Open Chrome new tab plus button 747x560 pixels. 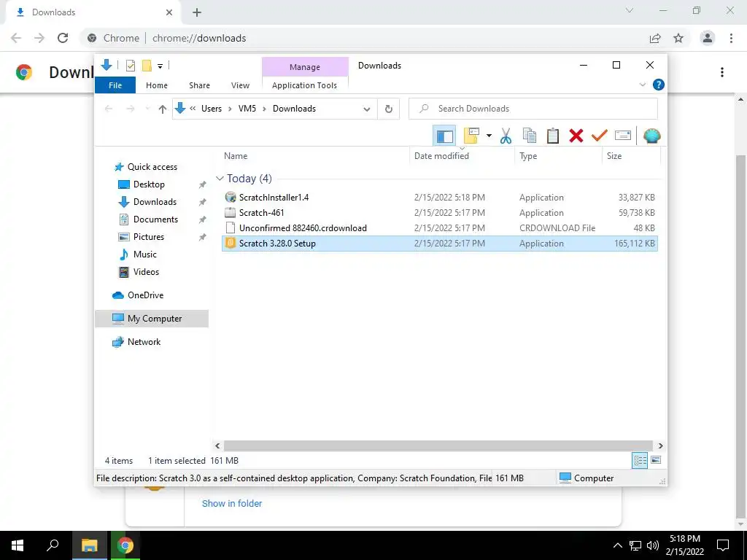(197, 13)
